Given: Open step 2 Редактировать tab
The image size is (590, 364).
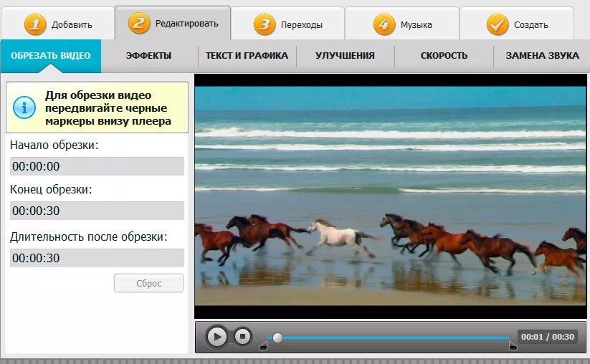Looking at the screenshot, I should [x=173, y=23].
